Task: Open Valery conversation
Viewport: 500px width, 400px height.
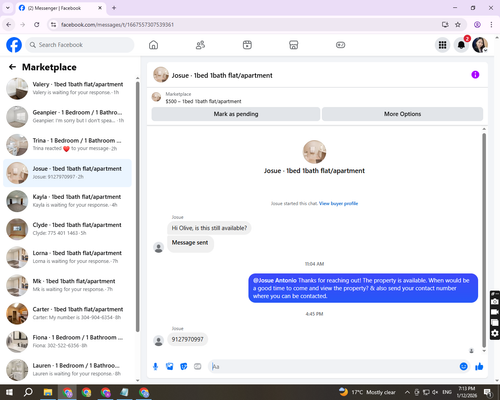Action: (68, 89)
